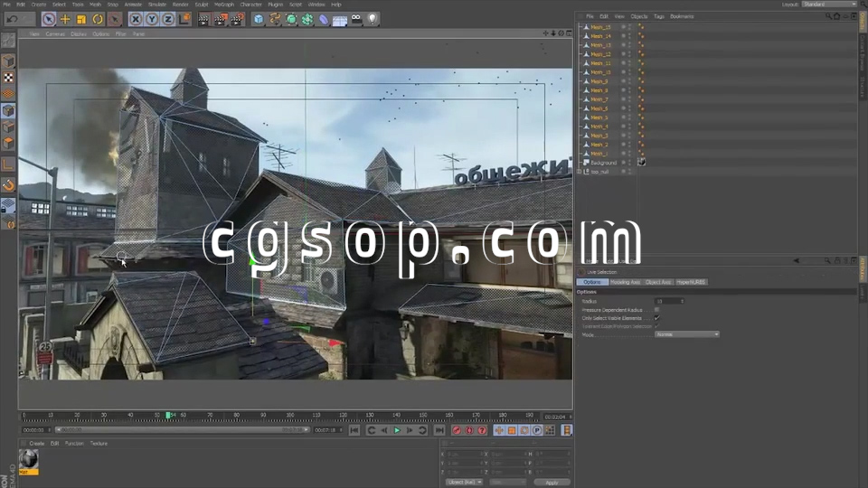Screen dimensions: 868x488
Task: Select Mesh_9 in the object tree
Action: tap(599, 81)
